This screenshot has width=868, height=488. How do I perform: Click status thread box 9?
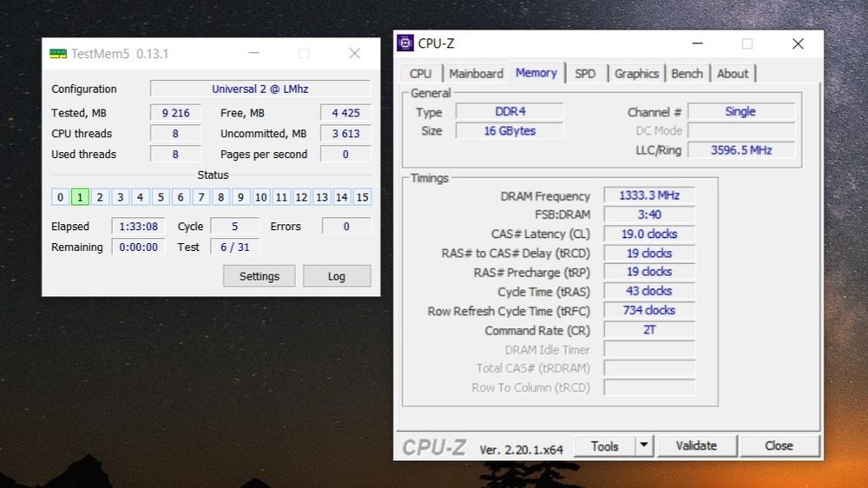click(x=240, y=197)
